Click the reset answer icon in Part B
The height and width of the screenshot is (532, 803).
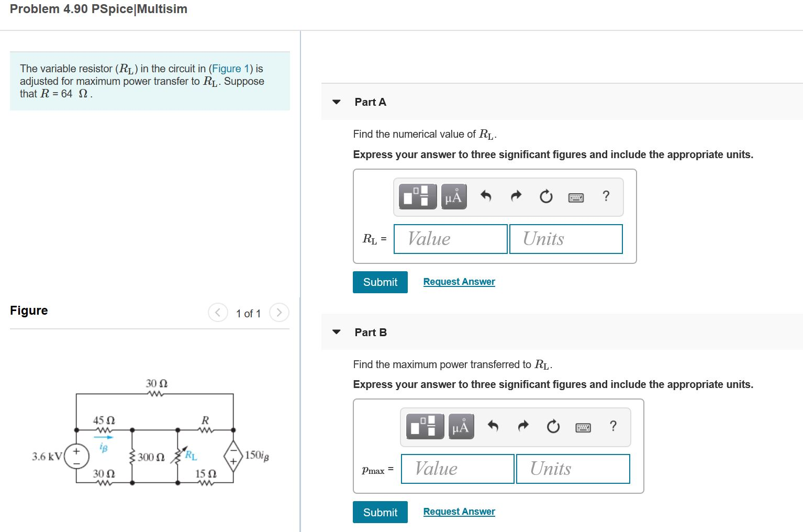click(553, 426)
